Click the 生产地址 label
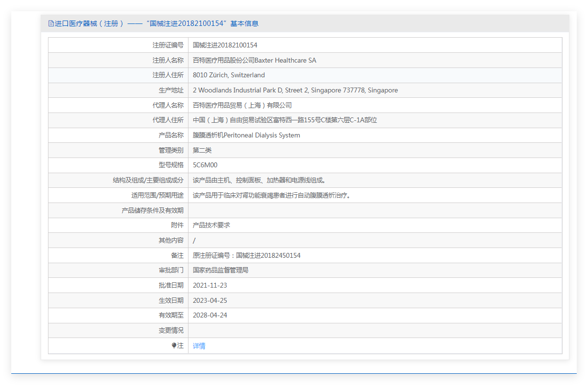The image size is (588, 385). coord(171,90)
